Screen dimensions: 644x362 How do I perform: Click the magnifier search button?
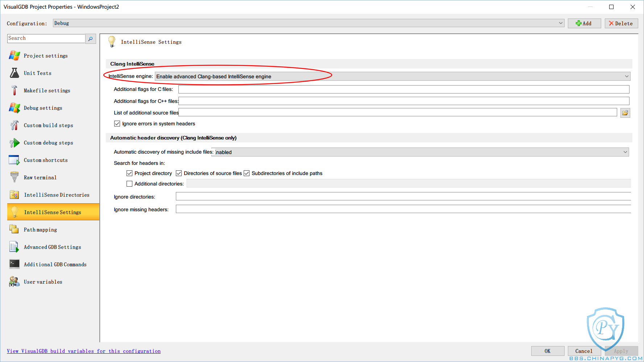(x=91, y=38)
